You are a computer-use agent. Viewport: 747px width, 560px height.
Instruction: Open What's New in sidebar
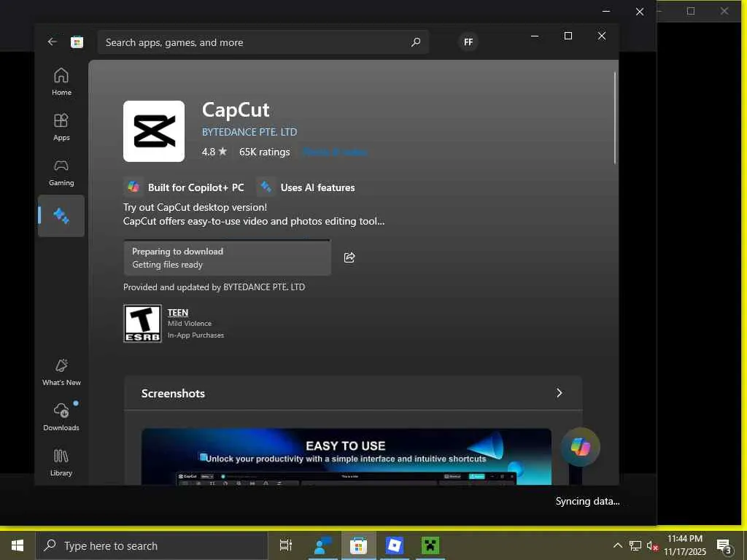61,372
